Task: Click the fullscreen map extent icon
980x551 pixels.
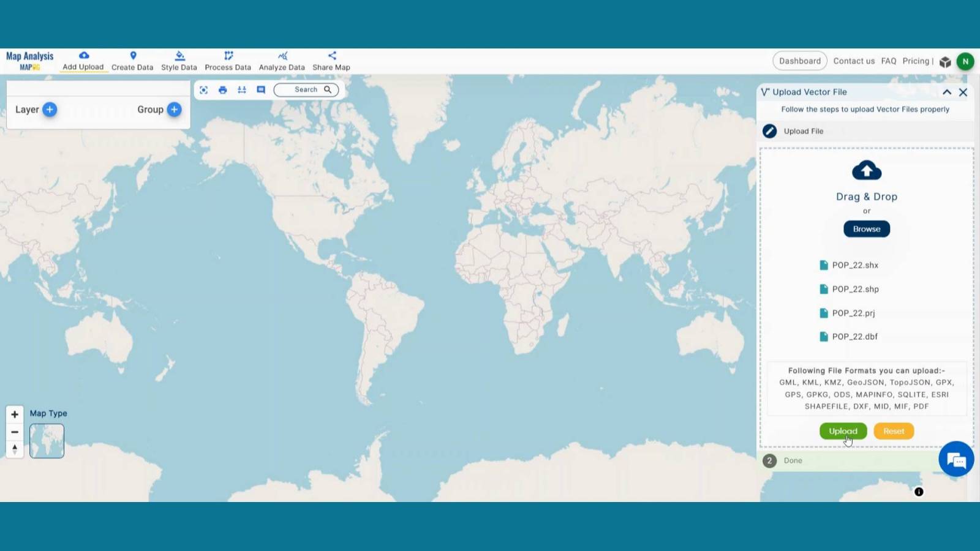Action: click(205, 89)
